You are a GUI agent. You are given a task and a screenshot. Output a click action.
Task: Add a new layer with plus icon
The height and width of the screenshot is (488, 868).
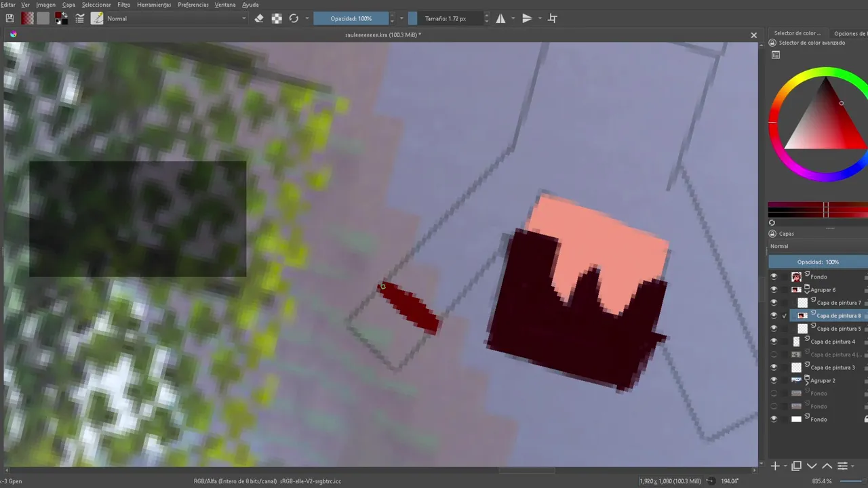coord(775,466)
